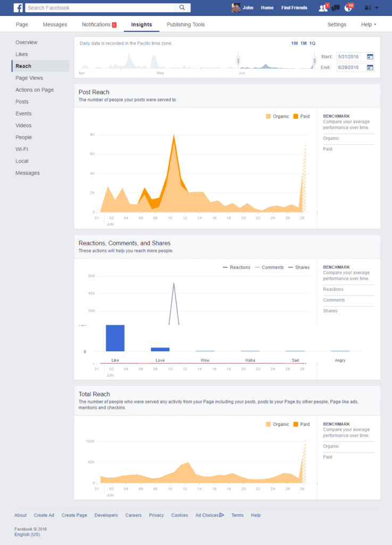Click the Paid swatch in Total Reach
The height and width of the screenshot is (545, 392).
pos(296,424)
